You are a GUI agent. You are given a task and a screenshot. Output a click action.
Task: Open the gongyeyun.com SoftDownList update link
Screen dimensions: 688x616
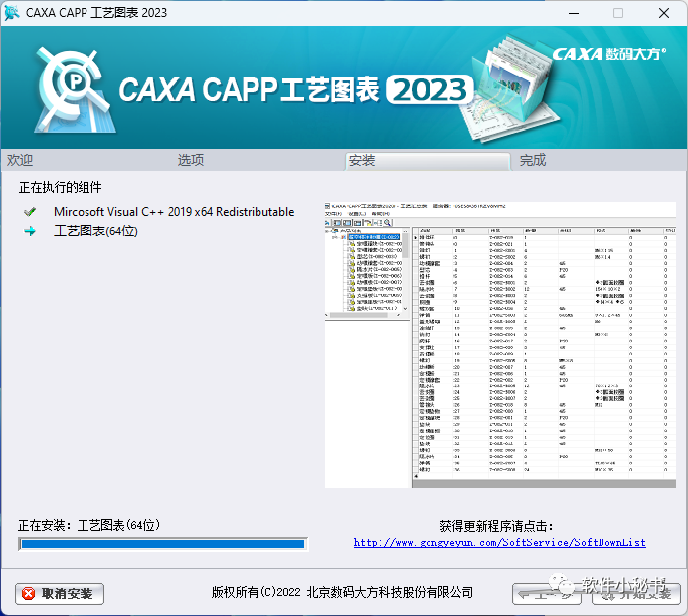[x=500, y=542]
